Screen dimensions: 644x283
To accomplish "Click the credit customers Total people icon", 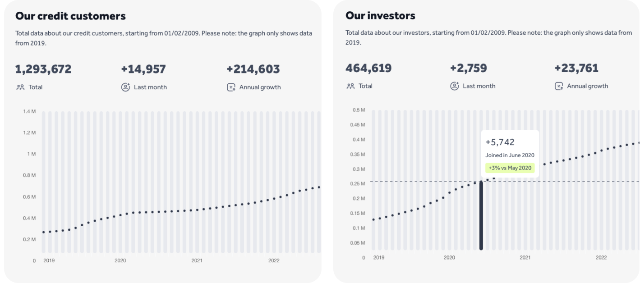I will pyautogui.click(x=20, y=87).
